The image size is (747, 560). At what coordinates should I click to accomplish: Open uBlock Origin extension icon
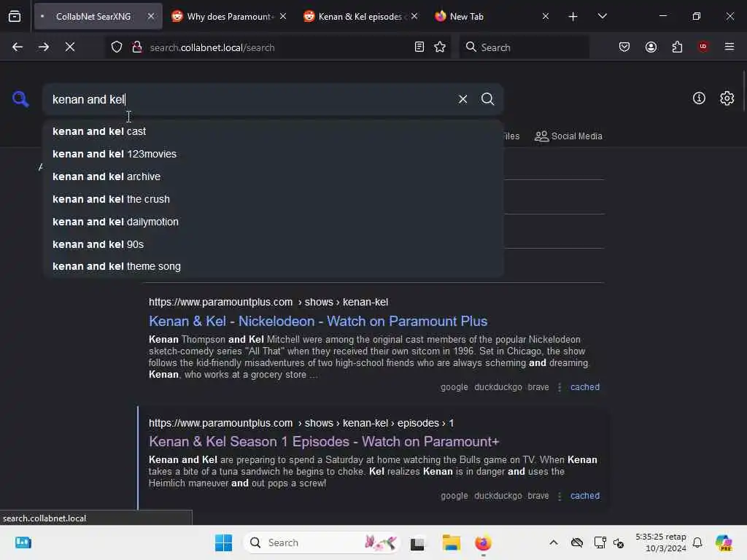coord(703,47)
